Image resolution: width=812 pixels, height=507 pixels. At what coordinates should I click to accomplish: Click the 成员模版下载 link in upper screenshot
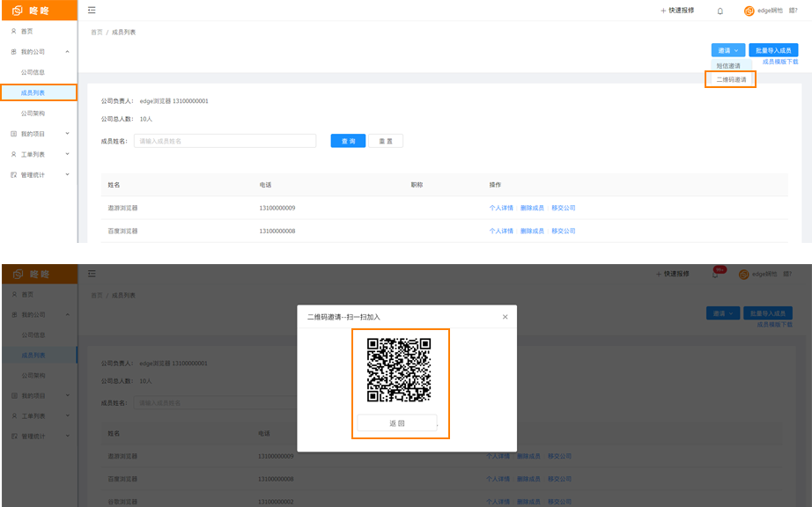point(779,62)
